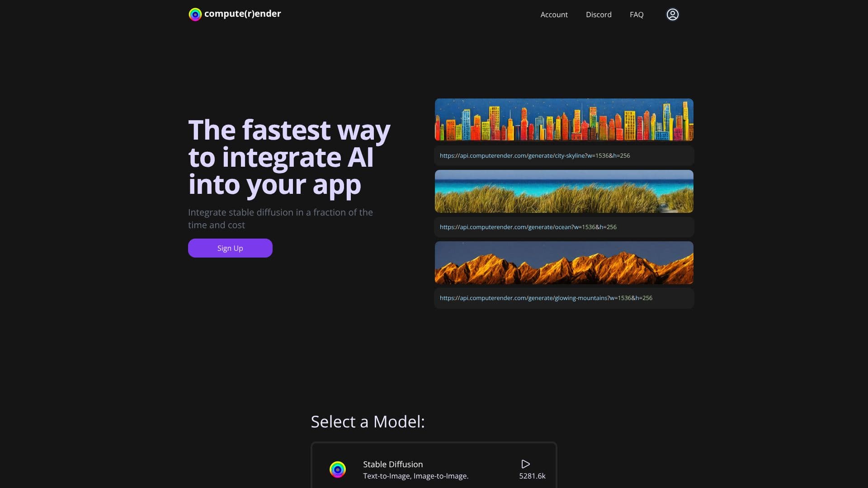The height and width of the screenshot is (488, 868).
Task: Open the user profile icon
Action: 672,14
